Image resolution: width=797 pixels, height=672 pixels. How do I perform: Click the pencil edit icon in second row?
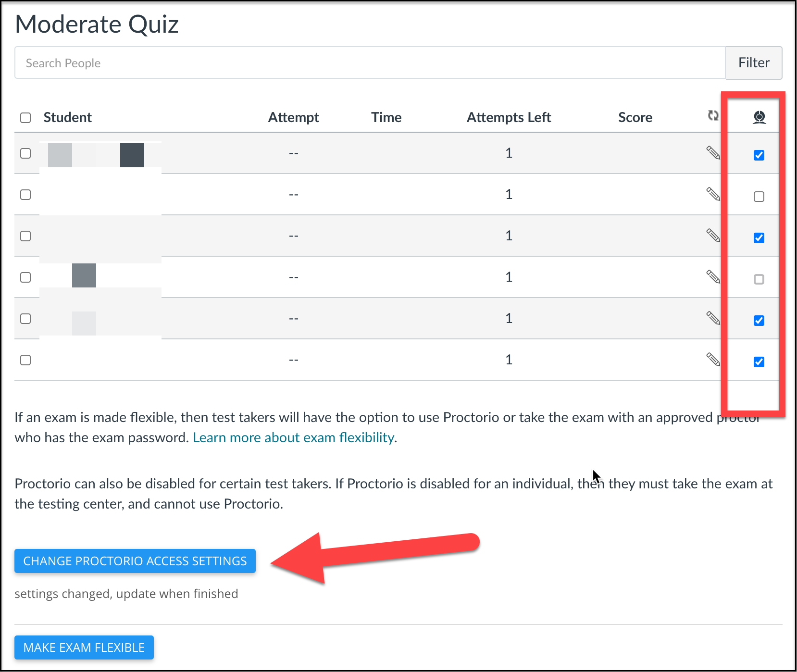pyautogui.click(x=713, y=194)
